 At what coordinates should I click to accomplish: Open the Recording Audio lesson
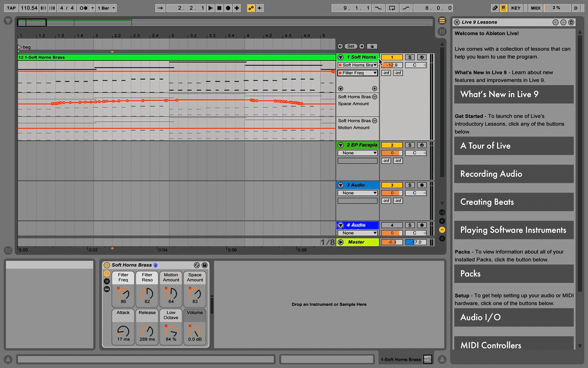click(x=514, y=174)
